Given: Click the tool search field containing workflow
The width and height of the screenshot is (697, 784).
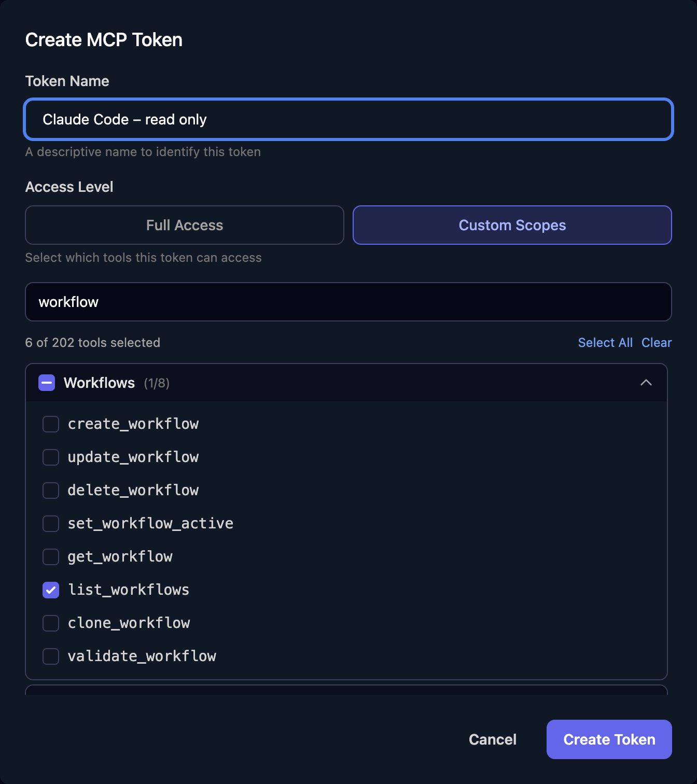Looking at the screenshot, I should tap(348, 302).
